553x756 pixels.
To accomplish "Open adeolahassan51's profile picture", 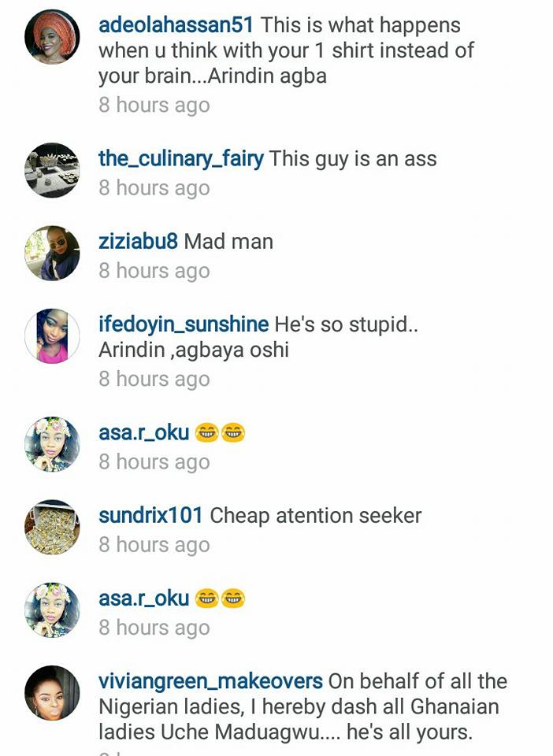I will [x=52, y=37].
